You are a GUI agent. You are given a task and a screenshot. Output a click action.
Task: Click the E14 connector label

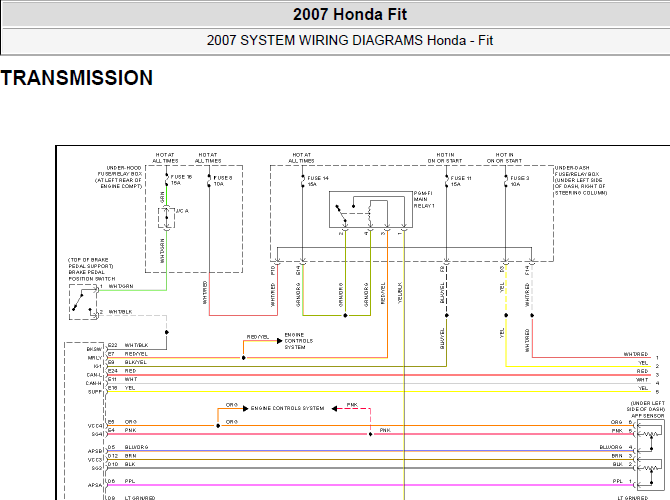coord(298,270)
